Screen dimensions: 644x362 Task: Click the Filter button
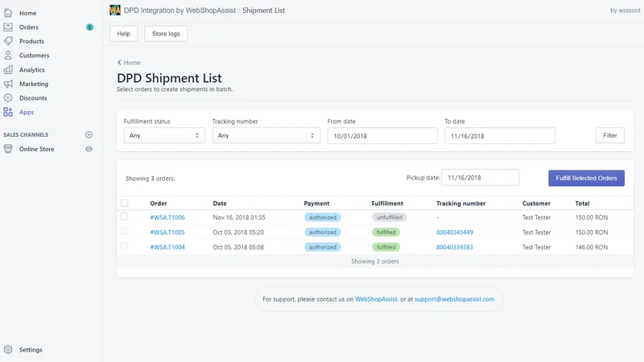click(610, 135)
